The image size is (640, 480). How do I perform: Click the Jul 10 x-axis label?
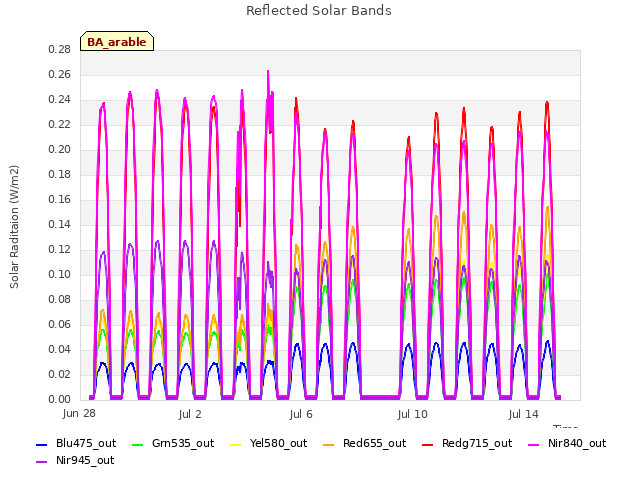[412, 414]
